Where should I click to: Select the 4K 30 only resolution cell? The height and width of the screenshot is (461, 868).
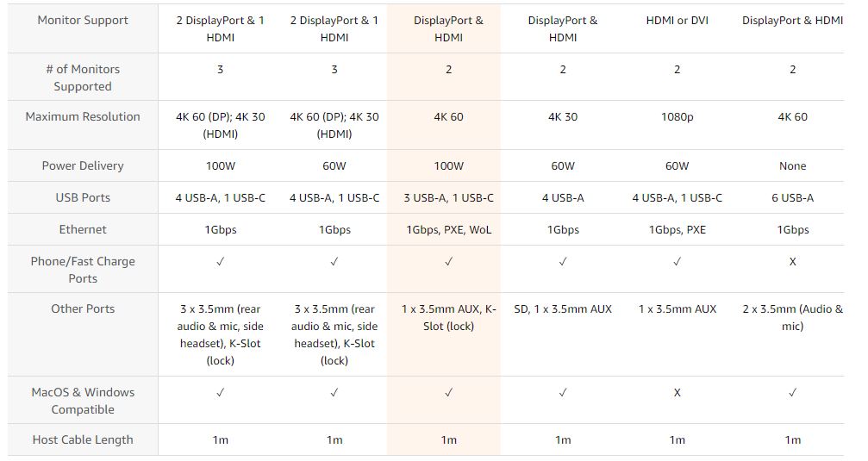click(x=562, y=116)
